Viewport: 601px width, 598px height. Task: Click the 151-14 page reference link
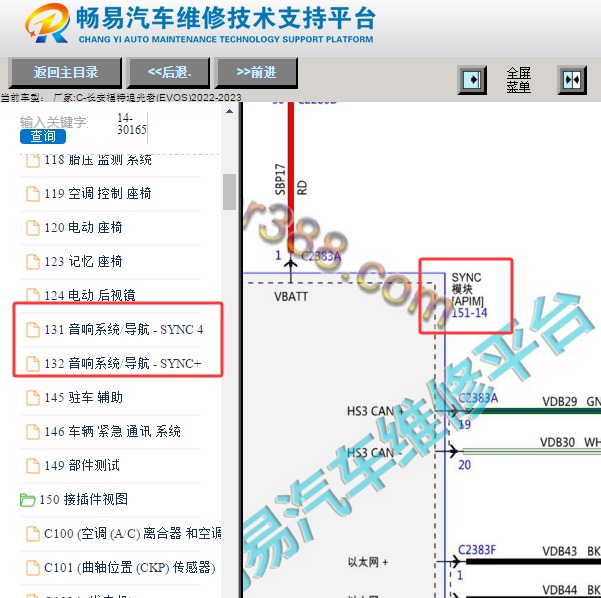point(469,313)
